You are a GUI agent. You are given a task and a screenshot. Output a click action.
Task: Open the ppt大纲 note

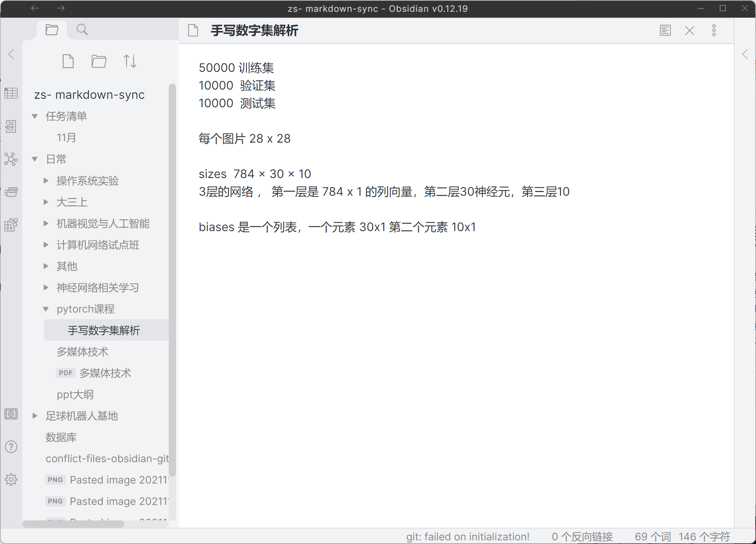(x=75, y=394)
